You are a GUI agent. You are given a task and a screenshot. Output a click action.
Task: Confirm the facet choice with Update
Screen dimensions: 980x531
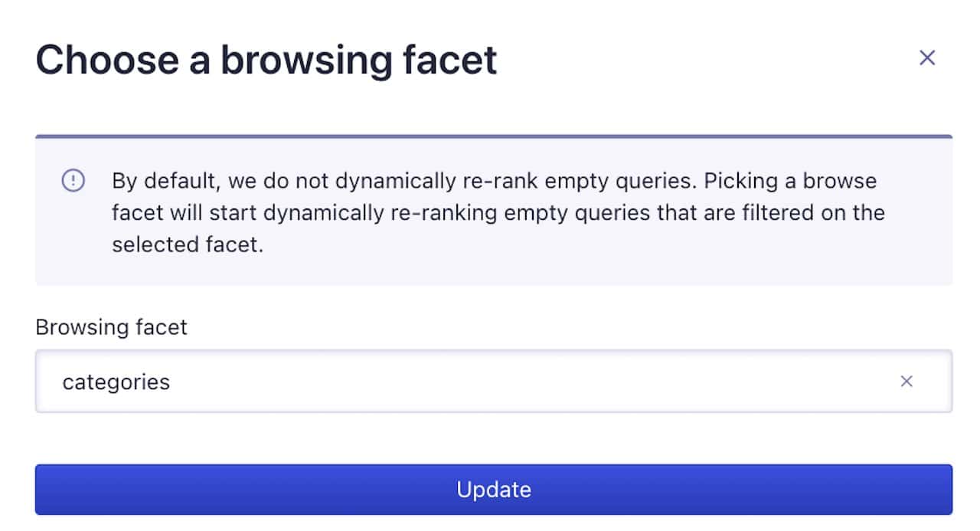click(x=492, y=489)
